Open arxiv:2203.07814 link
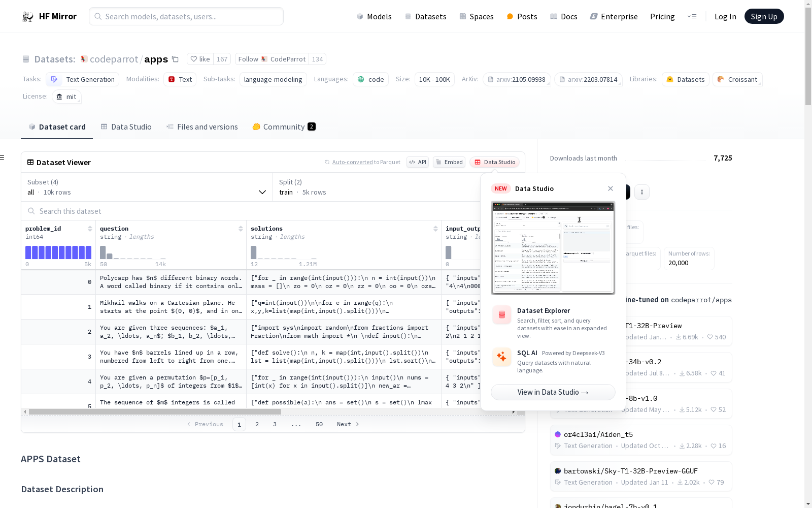 pyautogui.click(x=588, y=79)
